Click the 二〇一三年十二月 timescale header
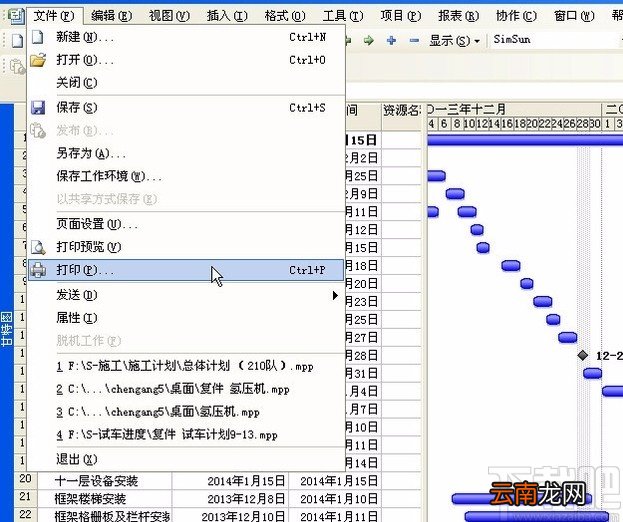 point(514,109)
